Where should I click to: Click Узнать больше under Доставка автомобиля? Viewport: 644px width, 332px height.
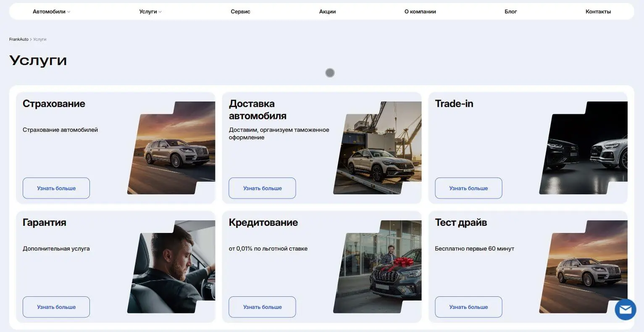pyautogui.click(x=262, y=188)
